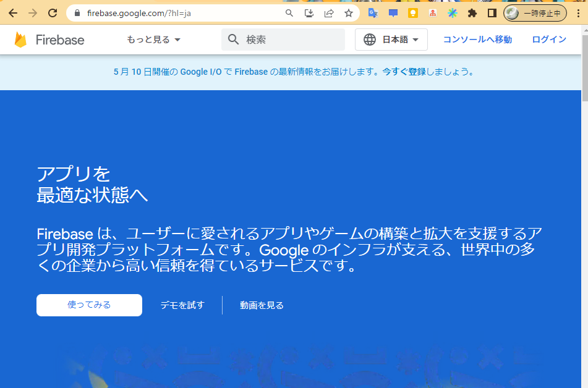Click the Firebase flame logo
This screenshot has height=388, width=588.
20,40
